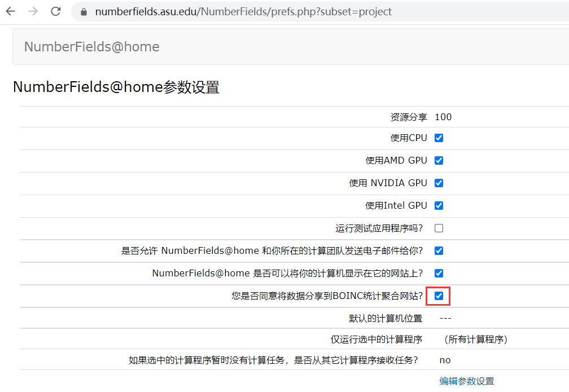The width and height of the screenshot is (569, 392).
Task: Toggle the 计算机显示在它的网站上 checkbox
Action: point(439,273)
